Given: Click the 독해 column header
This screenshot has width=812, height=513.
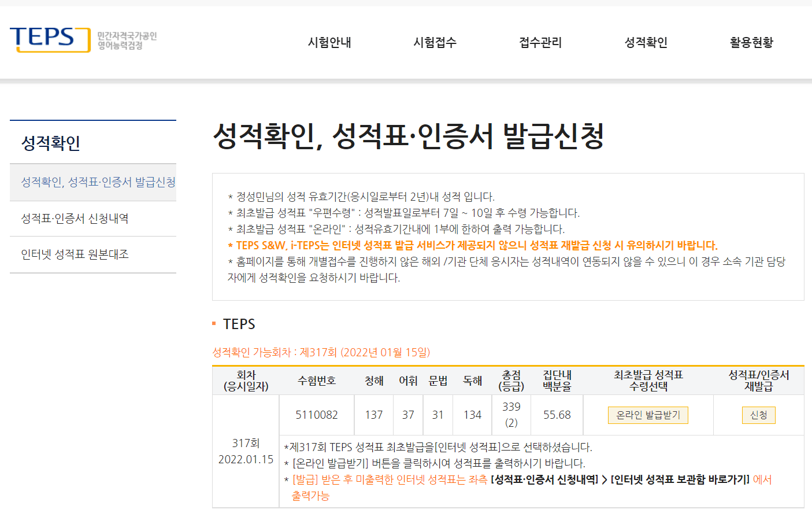Looking at the screenshot, I should coord(472,381).
